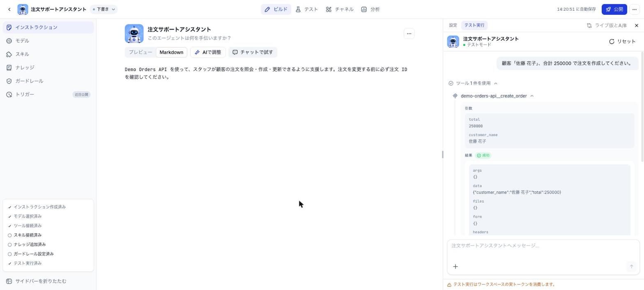The image size is (644, 290).
Task: Click the test panel robot avatar
Action: click(x=453, y=41)
